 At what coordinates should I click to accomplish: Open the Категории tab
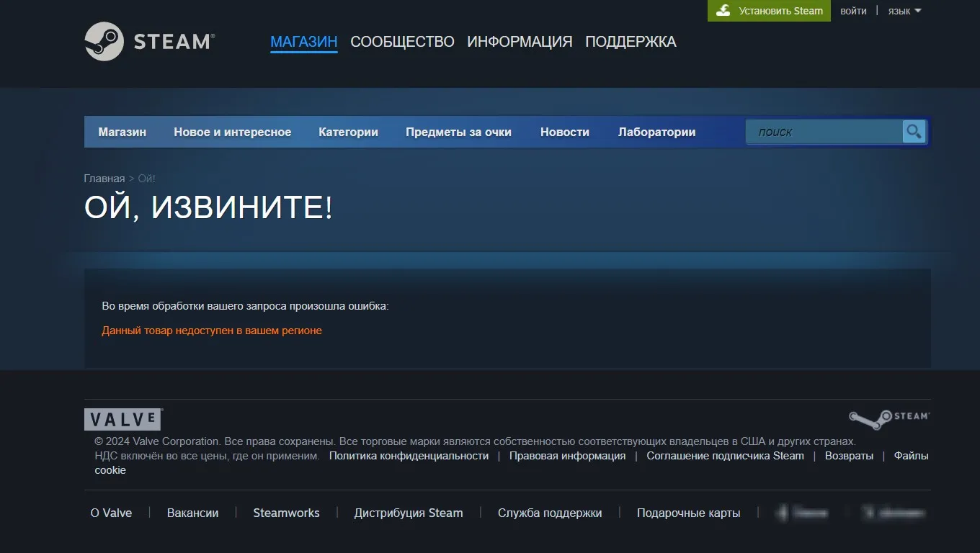(x=349, y=132)
